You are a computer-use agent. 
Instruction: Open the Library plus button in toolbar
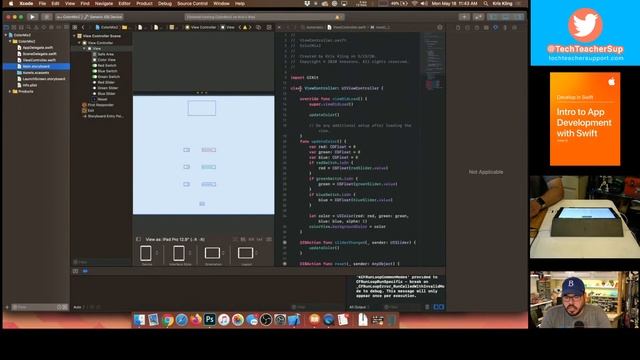tap(464, 17)
